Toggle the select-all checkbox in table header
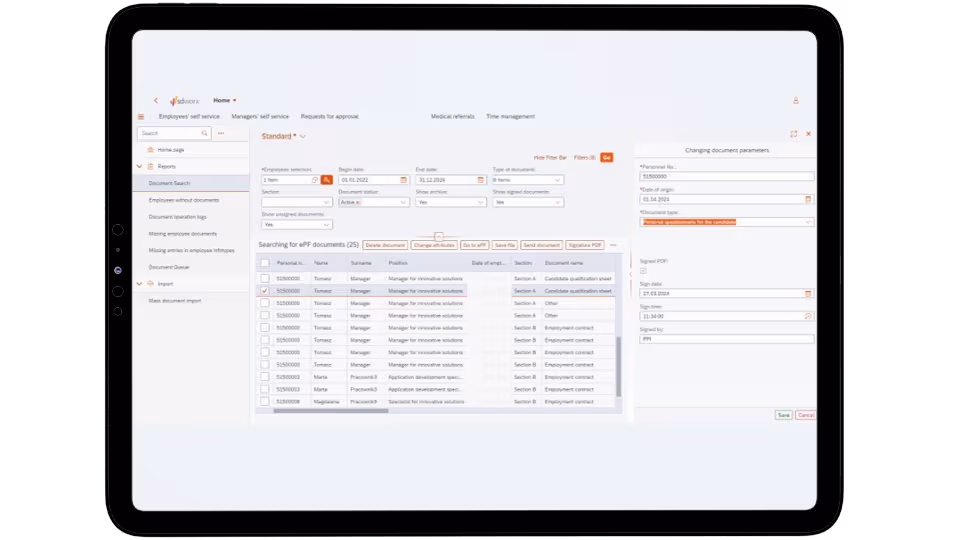This screenshot has width=960, height=540. (264, 263)
